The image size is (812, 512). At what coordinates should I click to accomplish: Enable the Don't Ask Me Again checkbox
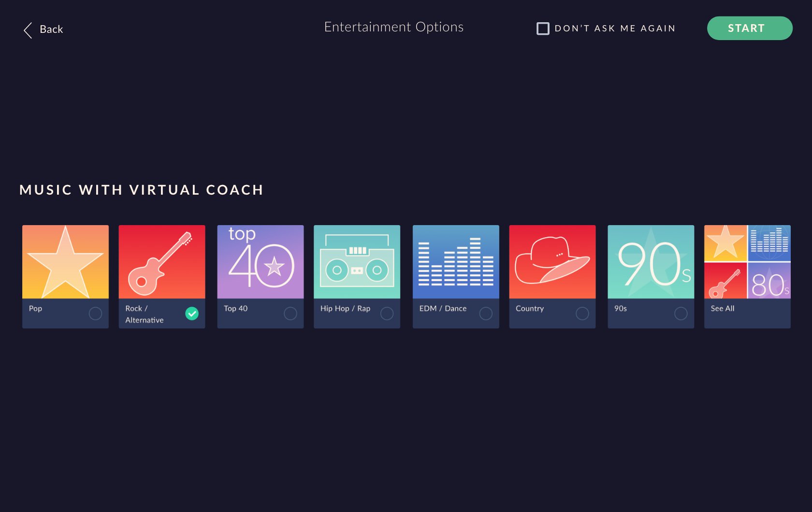tap(543, 28)
